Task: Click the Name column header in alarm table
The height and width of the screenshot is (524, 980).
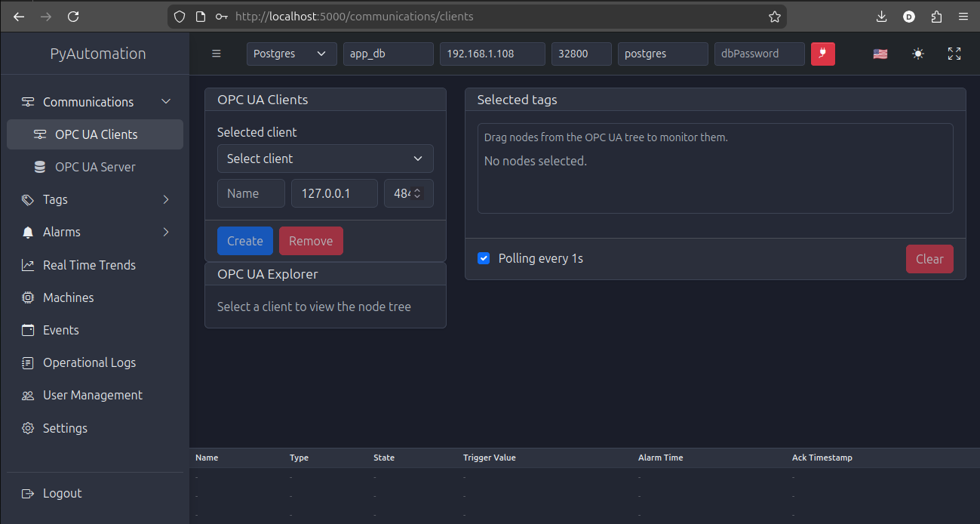Action: click(x=207, y=458)
